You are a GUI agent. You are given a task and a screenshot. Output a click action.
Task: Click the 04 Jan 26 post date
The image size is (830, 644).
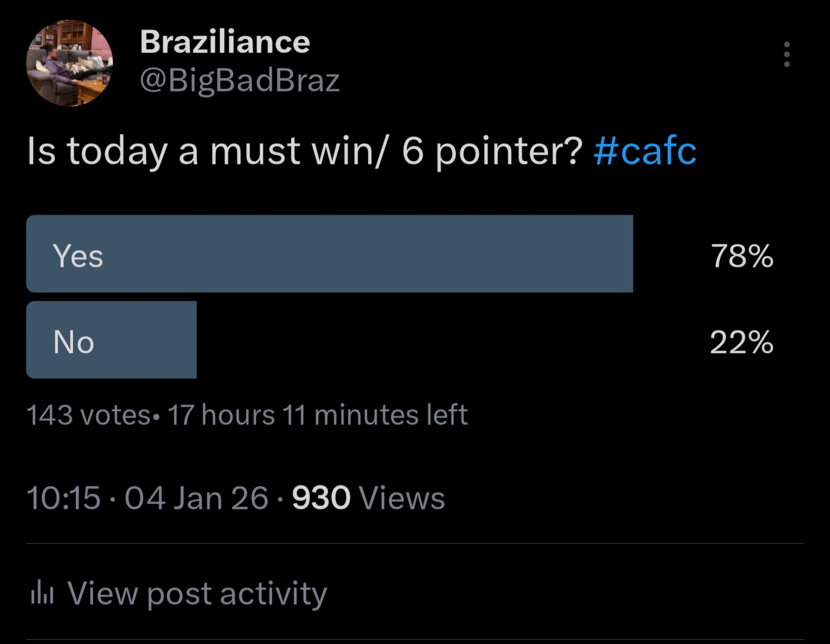coord(197,498)
